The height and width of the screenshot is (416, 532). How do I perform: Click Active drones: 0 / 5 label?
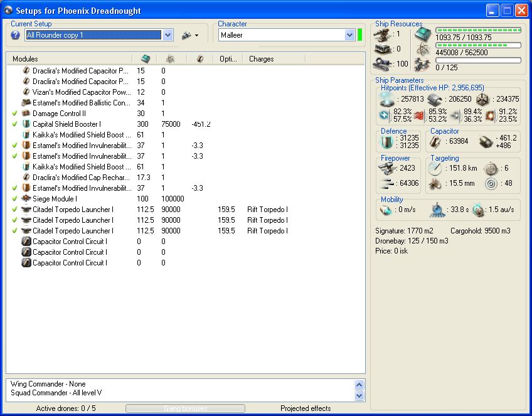[x=66, y=408]
